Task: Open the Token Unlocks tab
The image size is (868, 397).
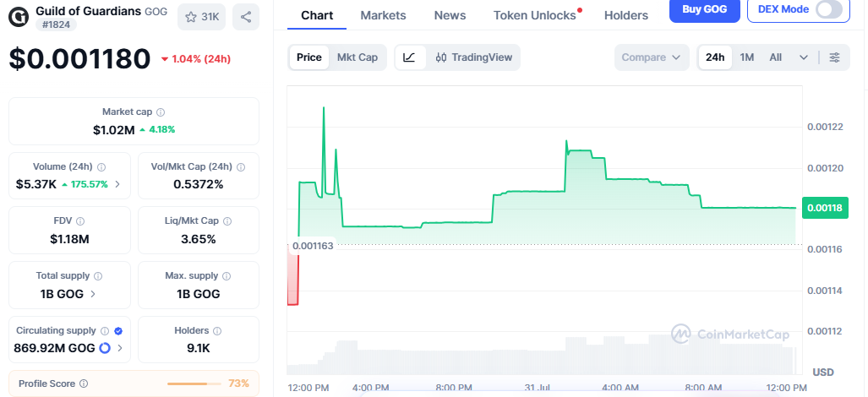Action: pyautogui.click(x=535, y=15)
